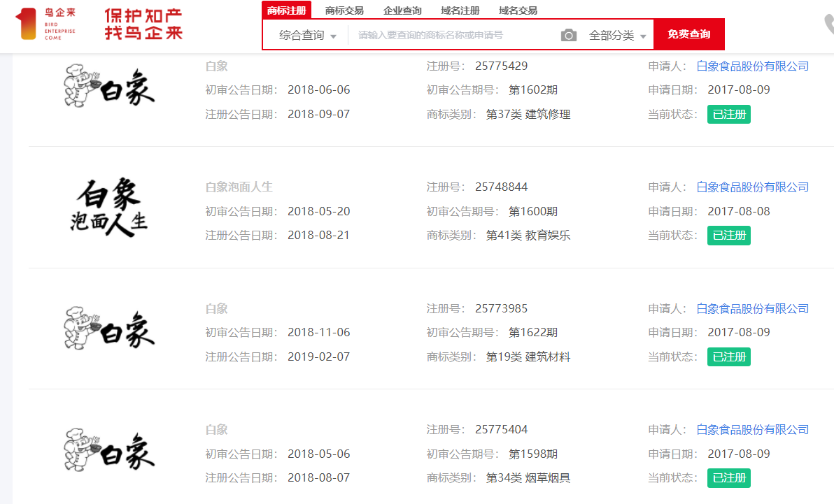The height and width of the screenshot is (504, 834).
Task: Click the 第41类 教育娱乐 category text
Action: [x=528, y=236]
